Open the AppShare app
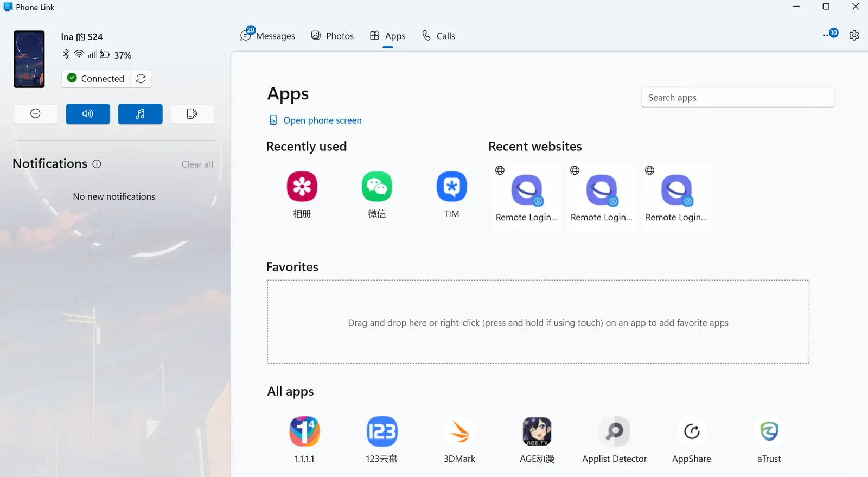 tap(691, 432)
